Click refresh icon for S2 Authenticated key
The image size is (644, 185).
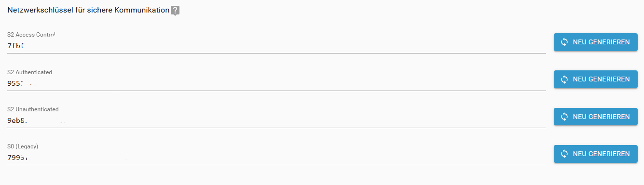(564, 79)
